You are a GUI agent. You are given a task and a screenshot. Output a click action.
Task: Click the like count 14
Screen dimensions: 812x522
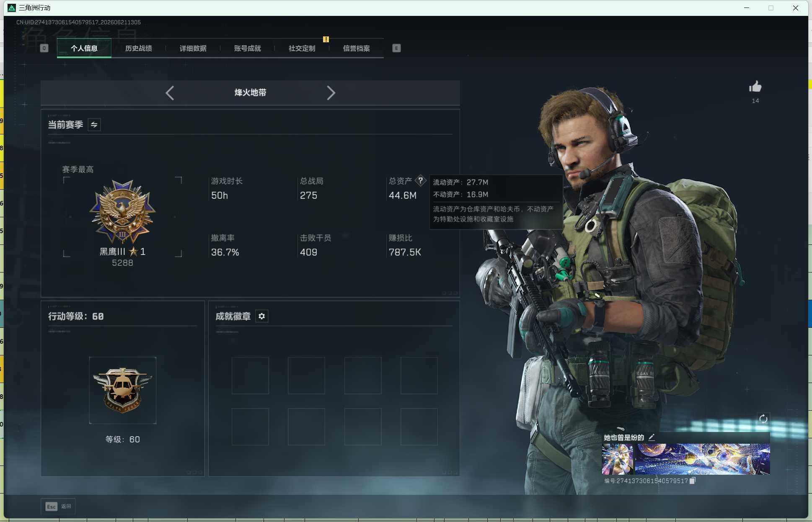755,100
